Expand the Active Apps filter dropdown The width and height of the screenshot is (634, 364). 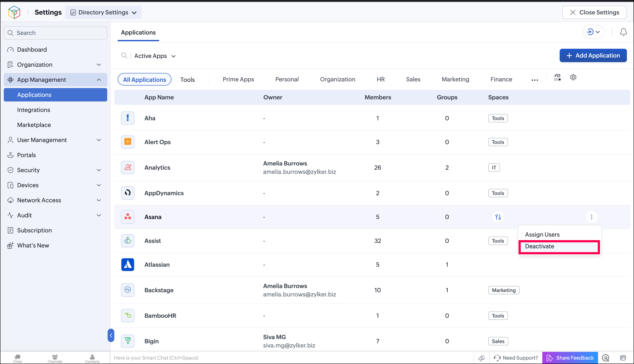155,56
